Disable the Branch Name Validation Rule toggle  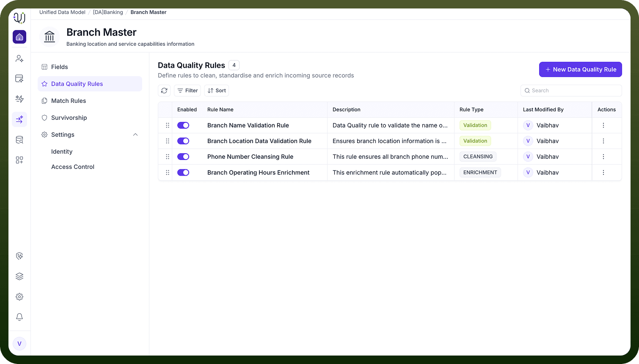[183, 125]
